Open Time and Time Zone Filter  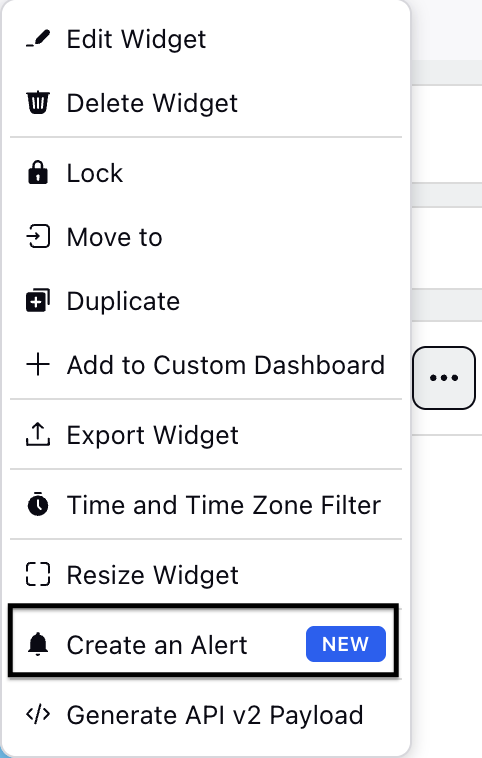click(206, 504)
